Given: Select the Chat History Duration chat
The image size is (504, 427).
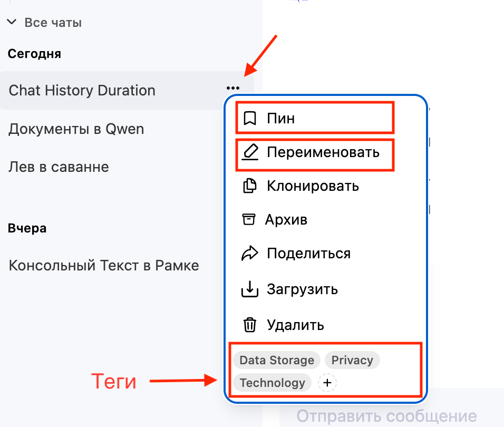Looking at the screenshot, I should click(82, 91).
